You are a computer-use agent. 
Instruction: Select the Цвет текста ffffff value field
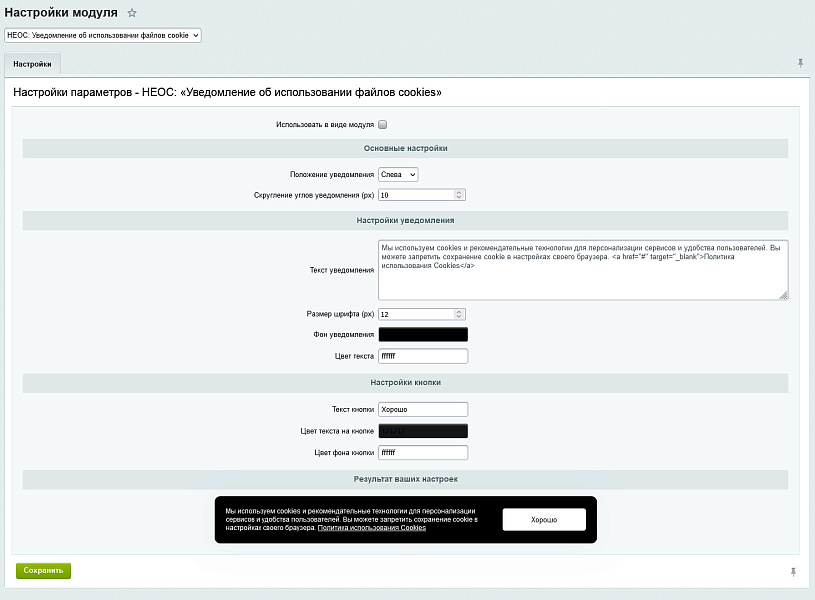click(x=422, y=355)
